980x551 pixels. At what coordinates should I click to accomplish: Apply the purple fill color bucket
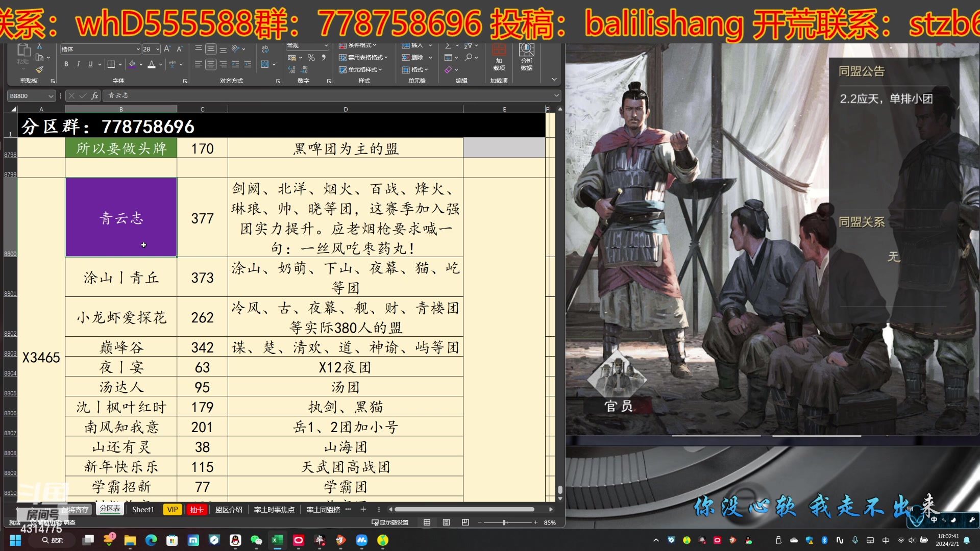click(x=132, y=64)
